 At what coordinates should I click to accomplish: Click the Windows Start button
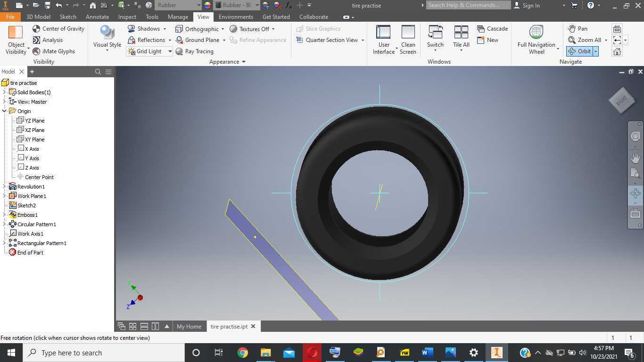pos(11,353)
